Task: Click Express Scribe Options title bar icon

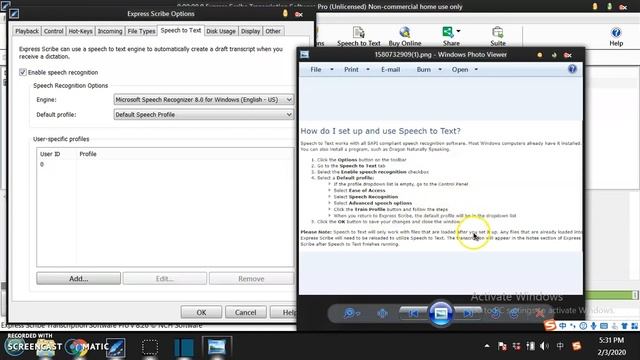Action: tap(14, 14)
